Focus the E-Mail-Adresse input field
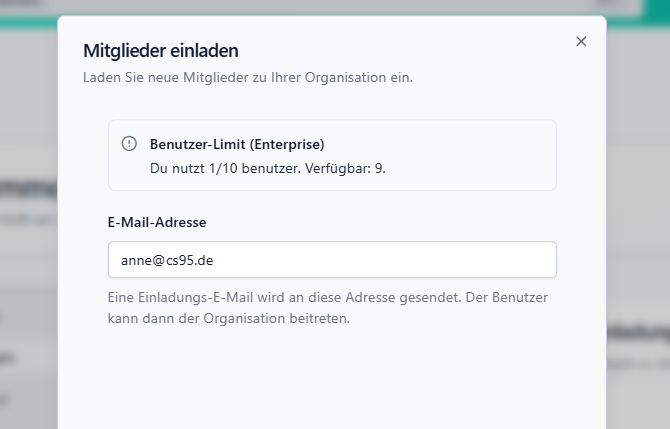This screenshot has width=670, height=429. [332, 260]
